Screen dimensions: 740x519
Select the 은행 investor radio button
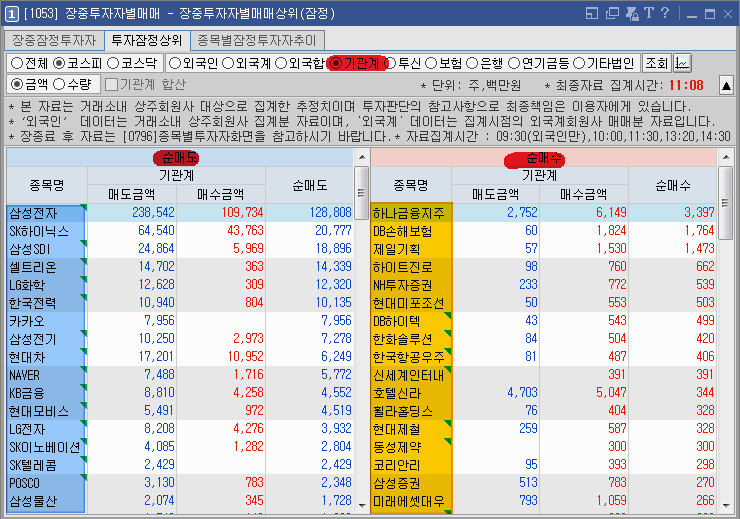472,63
